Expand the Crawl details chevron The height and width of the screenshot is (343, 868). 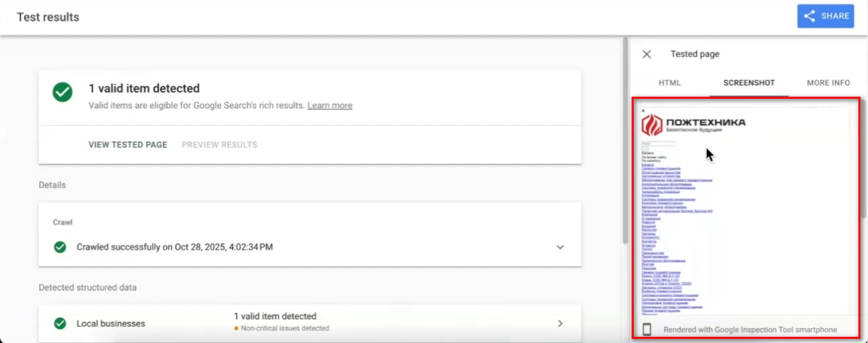560,247
